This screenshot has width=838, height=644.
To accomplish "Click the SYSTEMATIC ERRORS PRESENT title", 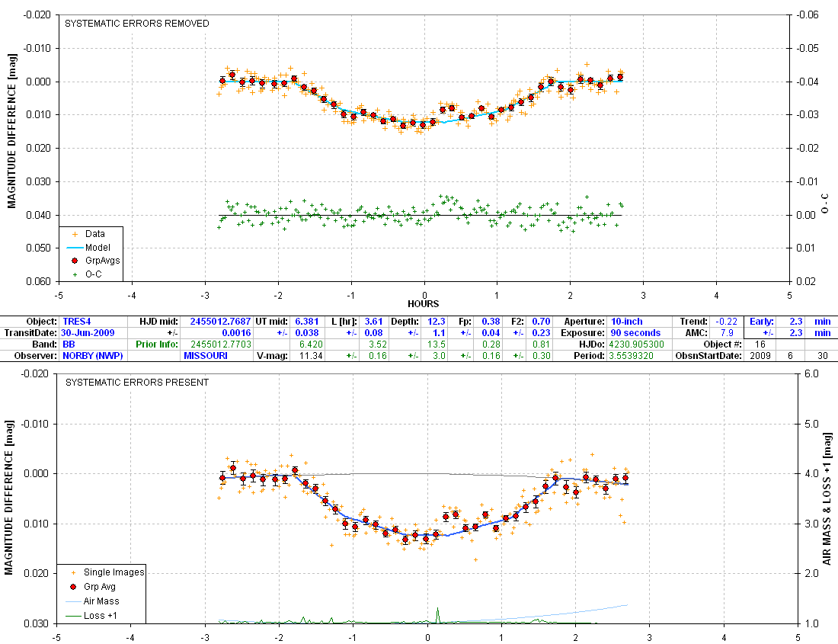I will (137, 383).
